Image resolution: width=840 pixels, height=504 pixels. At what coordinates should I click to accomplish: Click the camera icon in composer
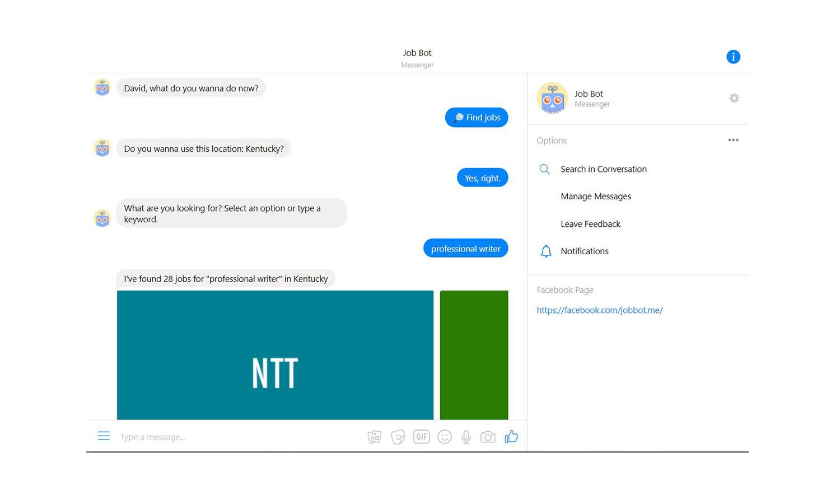click(488, 437)
